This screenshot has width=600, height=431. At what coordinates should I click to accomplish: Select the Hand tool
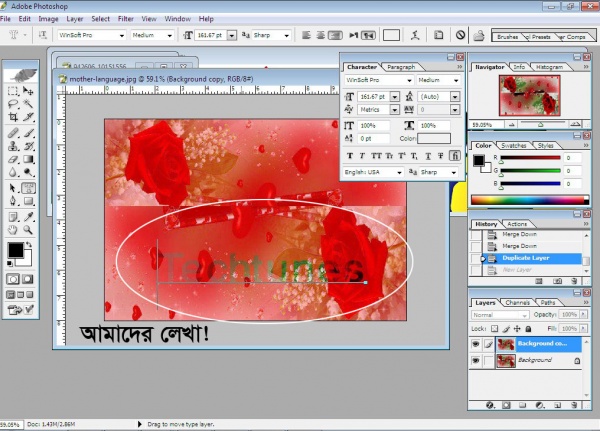tap(13, 230)
